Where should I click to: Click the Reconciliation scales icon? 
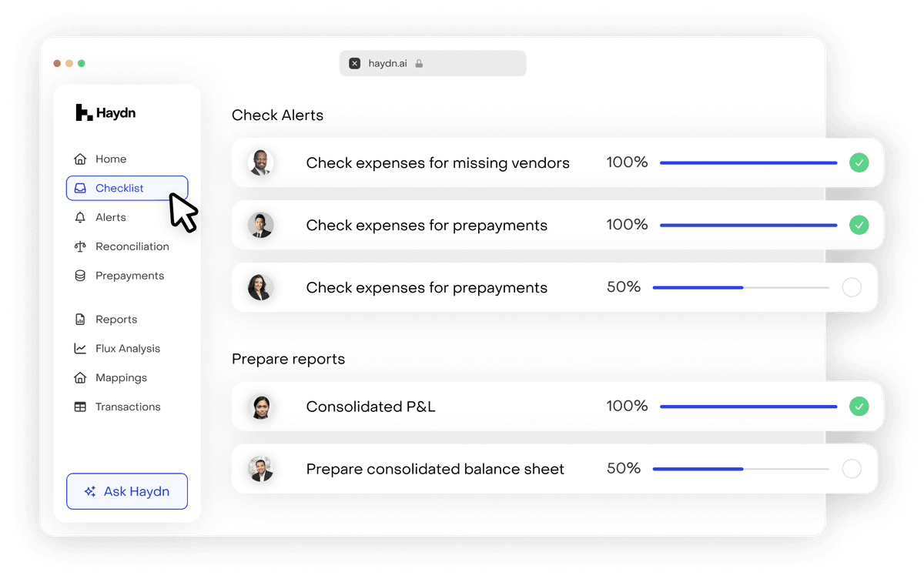(x=80, y=247)
